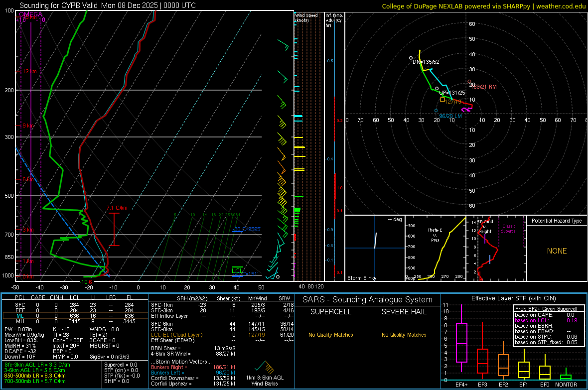
Task: Open the weather.cod.edu credit text
Action: pos(561,6)
